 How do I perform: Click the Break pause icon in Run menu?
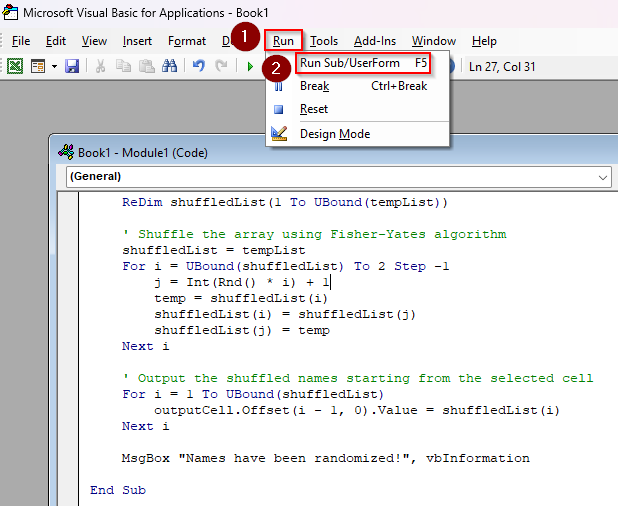278,86
